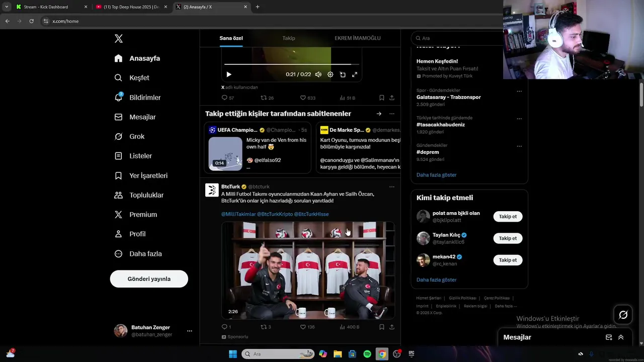Bookmark the BtcTurk post
The width and height of the screenshot is (644, 362).
382,327
